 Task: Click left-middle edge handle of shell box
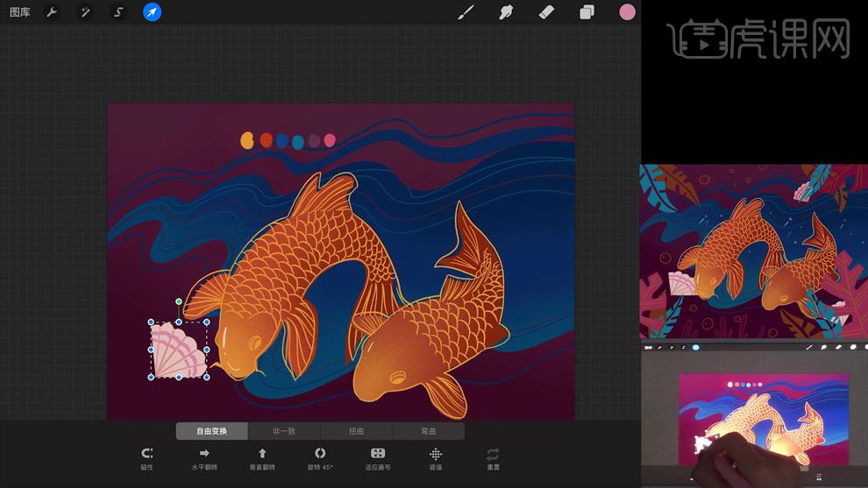coord(151,350)
